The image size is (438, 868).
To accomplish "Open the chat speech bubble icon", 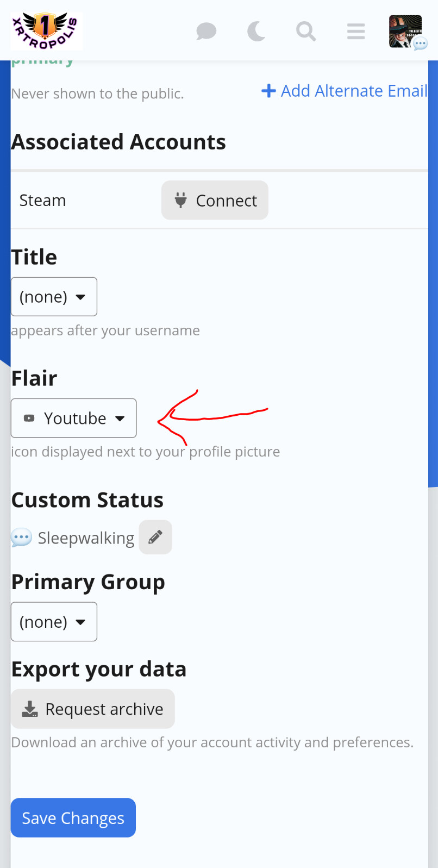I will click(207, 32).
